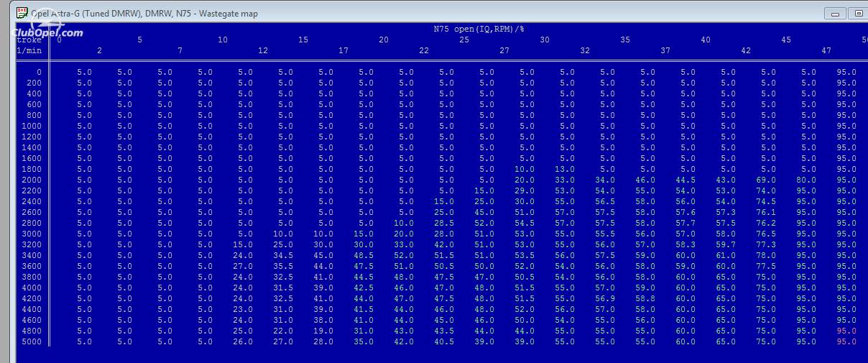The height and width of the screenshot is (363, 868).
Task: Select the 28.0 cell in row 3000
Action: pyautogui.click(x=444, y=234)
